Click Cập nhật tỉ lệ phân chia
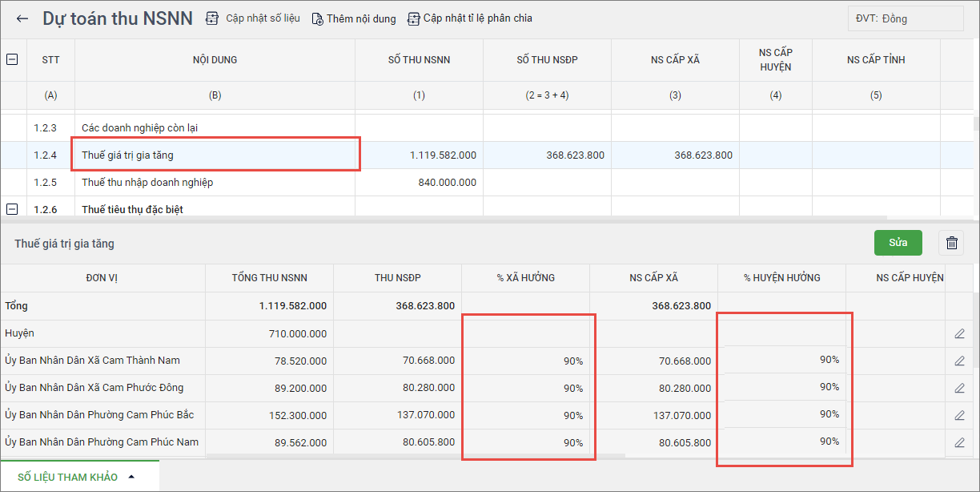 pos(470,18)
